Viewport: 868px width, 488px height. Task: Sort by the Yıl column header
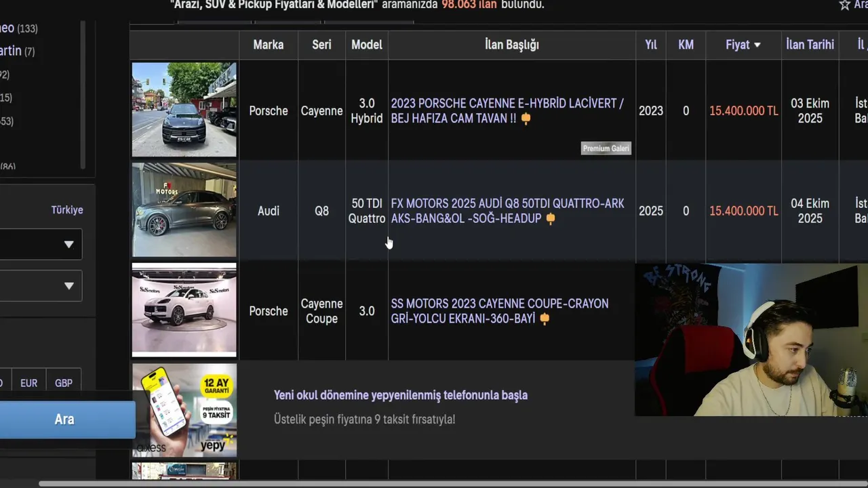click(x=651, y=45)
